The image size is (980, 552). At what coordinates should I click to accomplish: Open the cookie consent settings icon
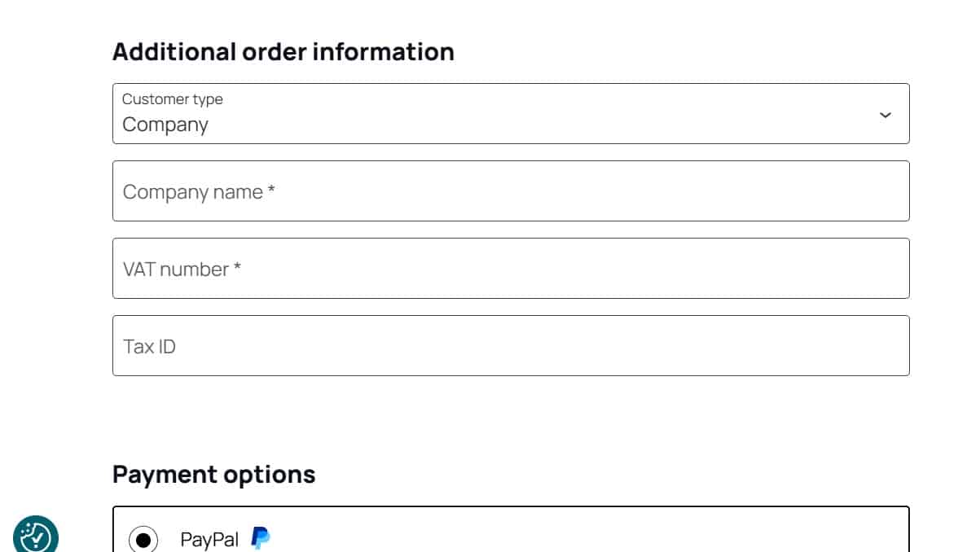35,536
